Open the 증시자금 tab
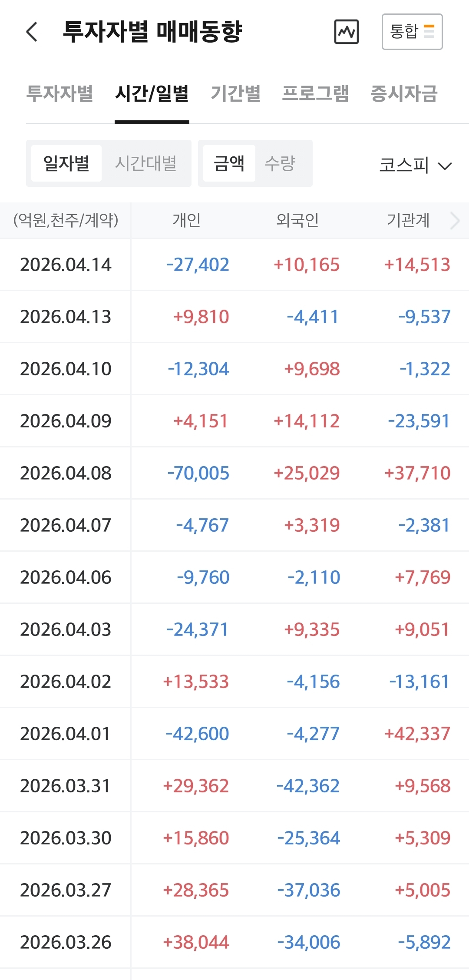469x980 pixels. [403, 93]
